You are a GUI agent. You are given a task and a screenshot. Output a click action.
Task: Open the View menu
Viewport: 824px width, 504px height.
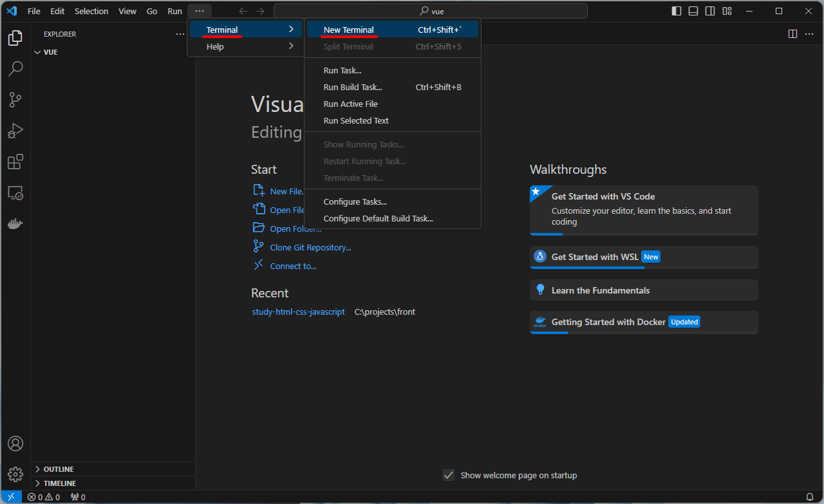127,11
